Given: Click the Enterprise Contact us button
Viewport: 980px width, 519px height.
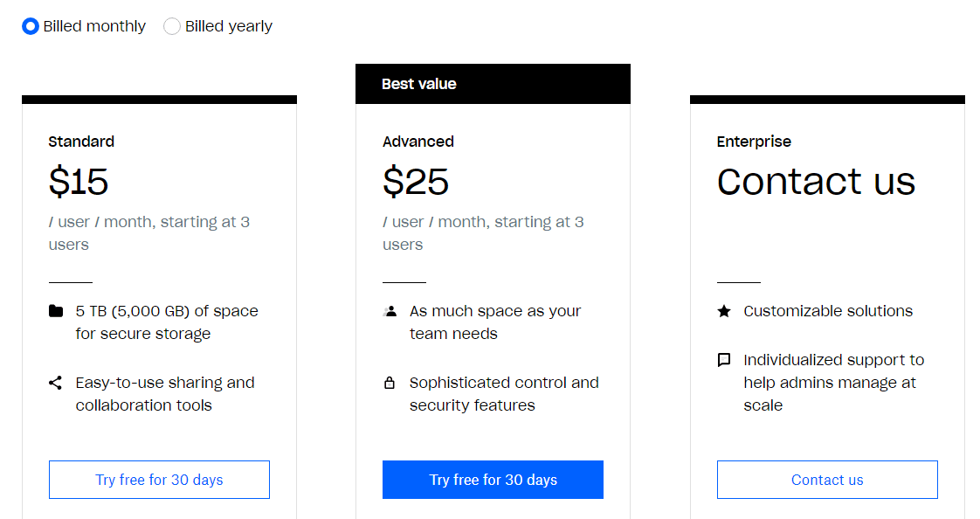Looking at the screenshot, I should pyautogui.click(x=827, y=480).
